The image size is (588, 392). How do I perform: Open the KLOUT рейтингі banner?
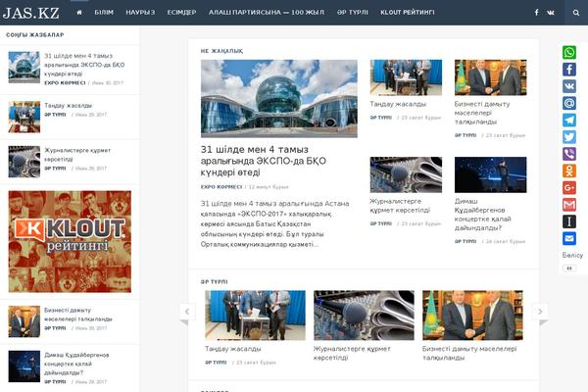click(x=70, y=242)
